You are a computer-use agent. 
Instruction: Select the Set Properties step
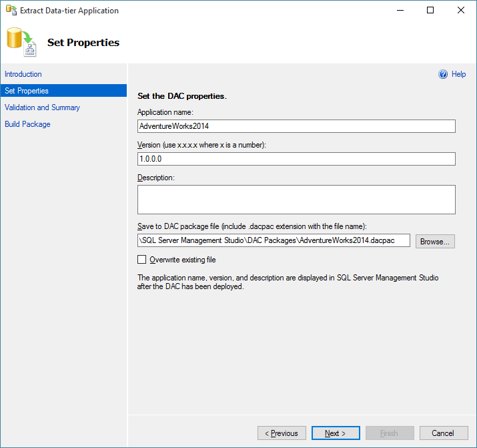[63, 91]
